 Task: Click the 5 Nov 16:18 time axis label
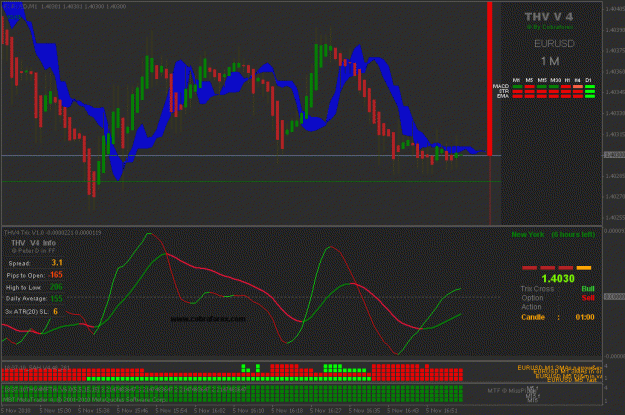point(287,410)
